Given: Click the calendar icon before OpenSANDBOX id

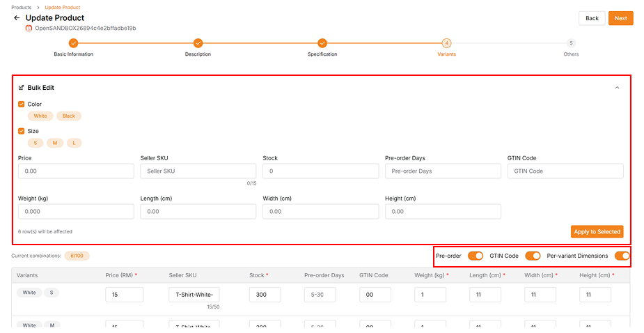Looking at the screenshot, I should tap(29, 29).
